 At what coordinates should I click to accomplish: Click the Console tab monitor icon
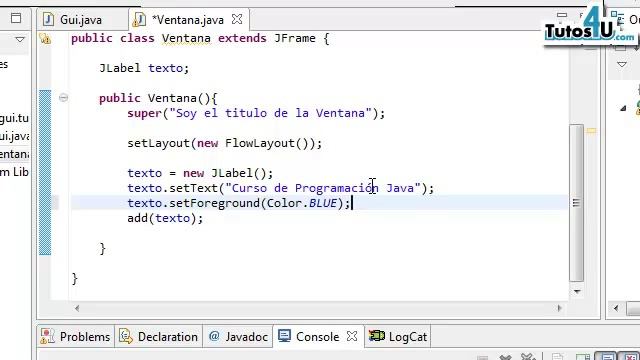[284, 336]
